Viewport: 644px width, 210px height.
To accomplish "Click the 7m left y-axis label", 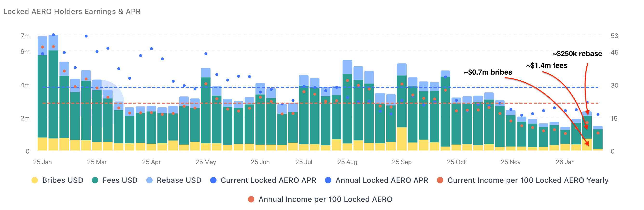I will pyautogui.click(x=25, y=36).
